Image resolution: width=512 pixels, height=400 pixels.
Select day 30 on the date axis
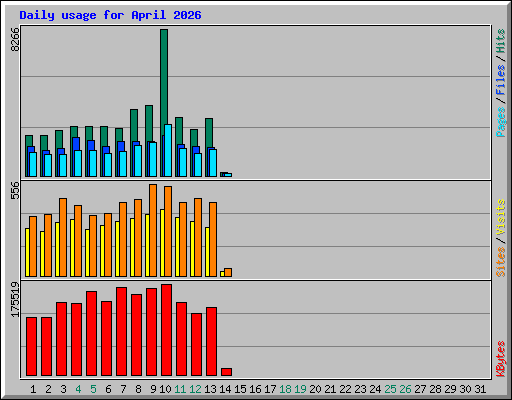pos(465,389)
